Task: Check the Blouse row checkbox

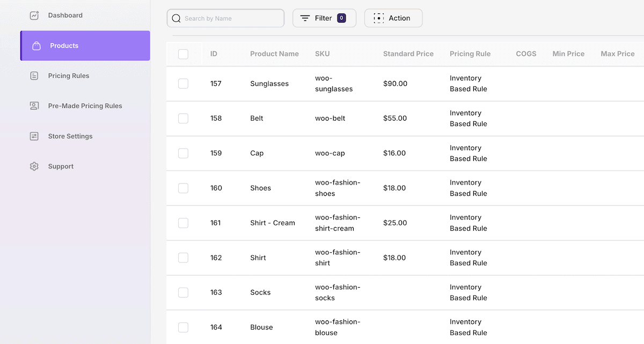Action: tap(183, 327)
